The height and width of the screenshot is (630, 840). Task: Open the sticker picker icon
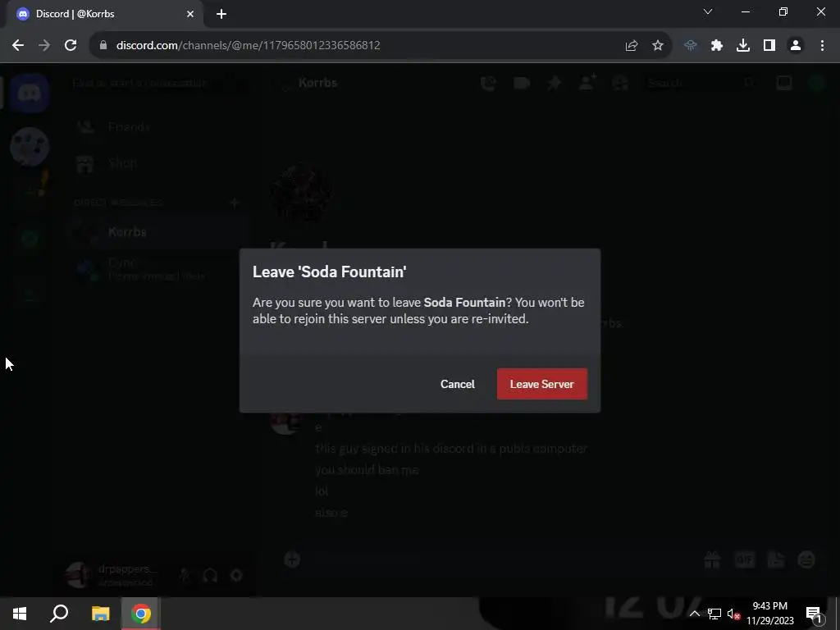pyautogui.click(x=776, y=559)
